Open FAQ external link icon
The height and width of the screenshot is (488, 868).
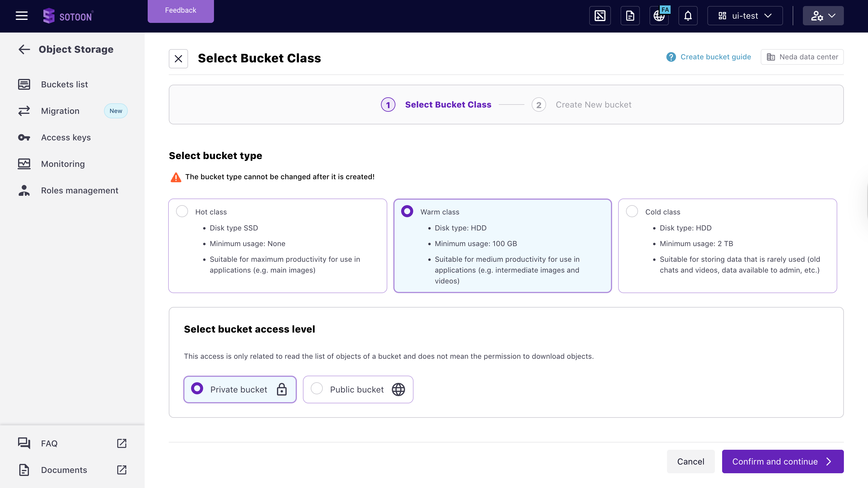[x=122, y=443]
